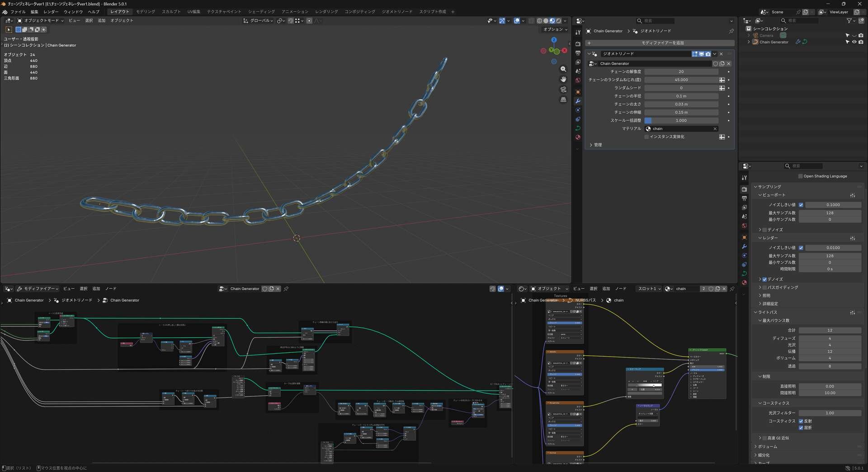Screen dimensions: 868x472
Task: Remove the geometry nodes modifier
Action: [x=721, y=54]
